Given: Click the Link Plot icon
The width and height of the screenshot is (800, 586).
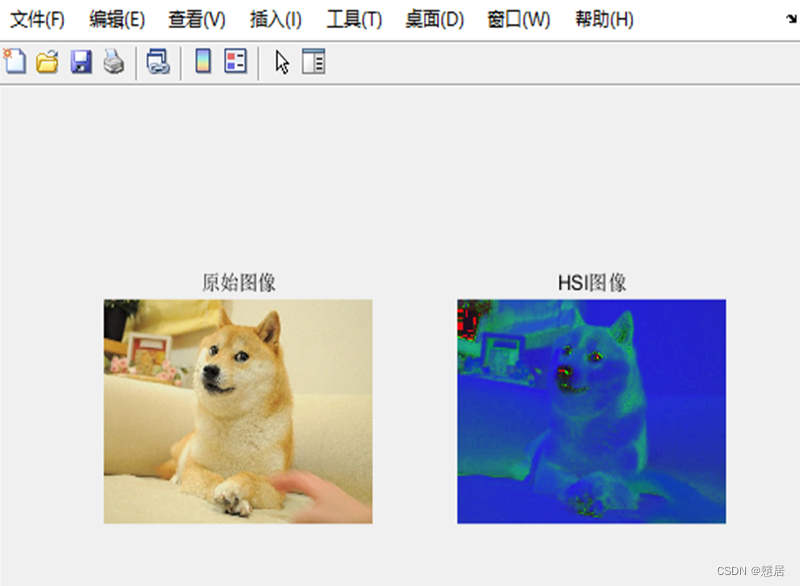Looking at the screenshot, I should coord(158,62).
